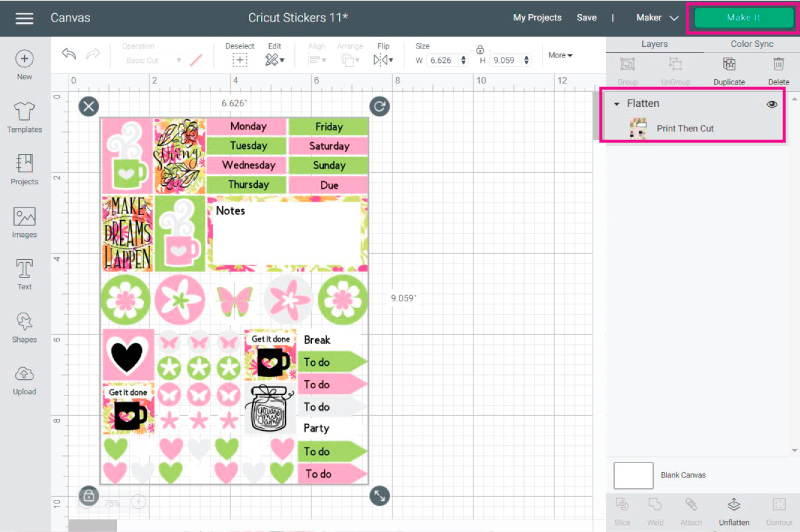800x532 pixels.
Task: Open the Maker machine selector
Action: point(657,18)
